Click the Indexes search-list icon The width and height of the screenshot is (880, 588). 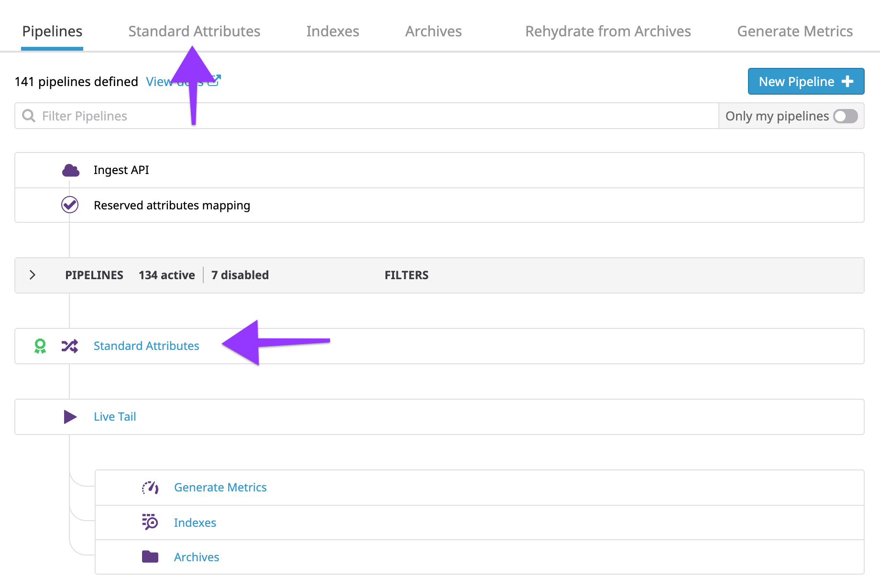pyautogui.click(x=150, y=523)
